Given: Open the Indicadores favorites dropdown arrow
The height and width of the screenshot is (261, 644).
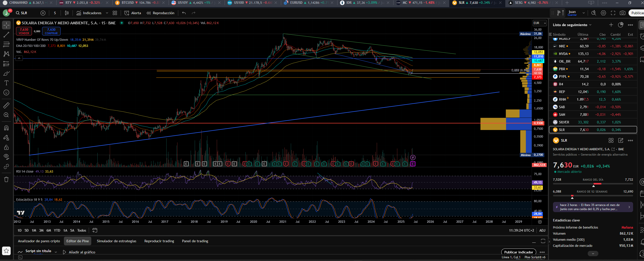Looking at the screenshot, I should point(107,13).
